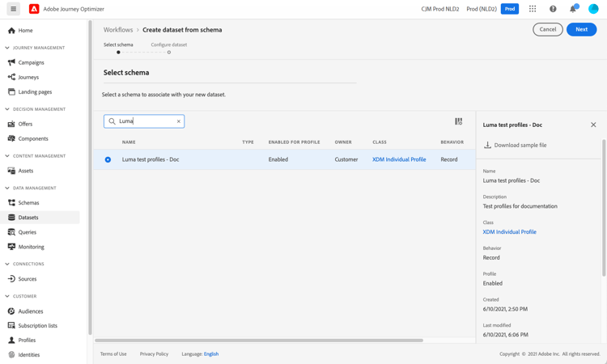Click the Assets icon in sidebar
Screen dimensions: 607x364
(x=11, y=171)
